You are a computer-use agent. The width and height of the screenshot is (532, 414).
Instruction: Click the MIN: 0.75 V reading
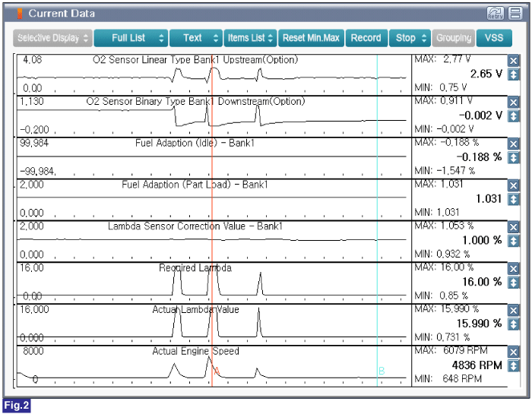pyautogui.click(x=441, y=88)
